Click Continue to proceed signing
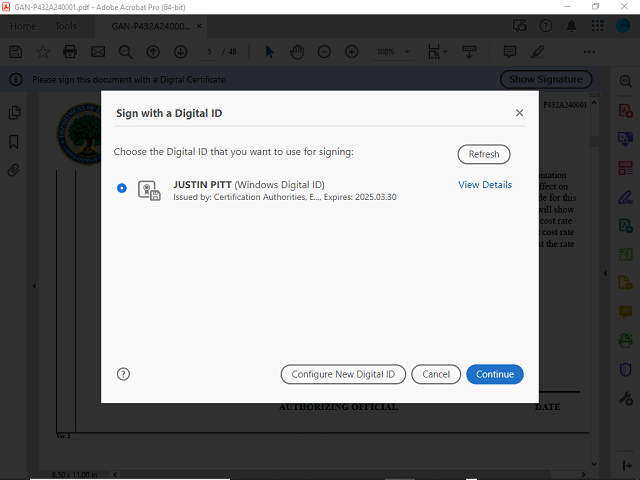The width and height of the screenshot is (640, 480). pos(495,374)
